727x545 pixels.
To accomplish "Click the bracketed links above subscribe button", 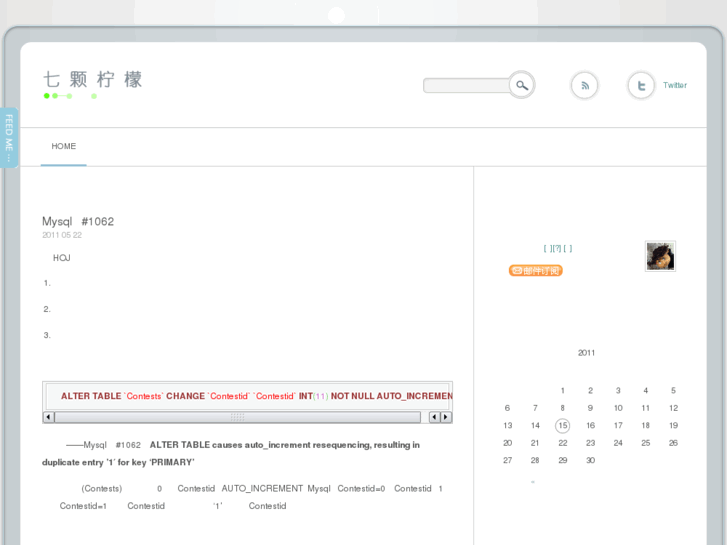I will pyautogui.click(x=558, y=249).
